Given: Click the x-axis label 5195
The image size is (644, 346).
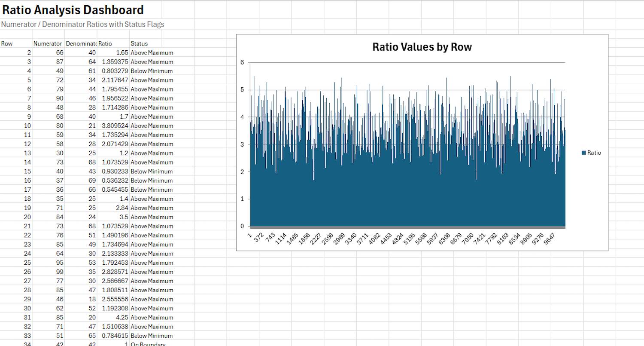Looking at the screenshot, I should tap(409, 238).
